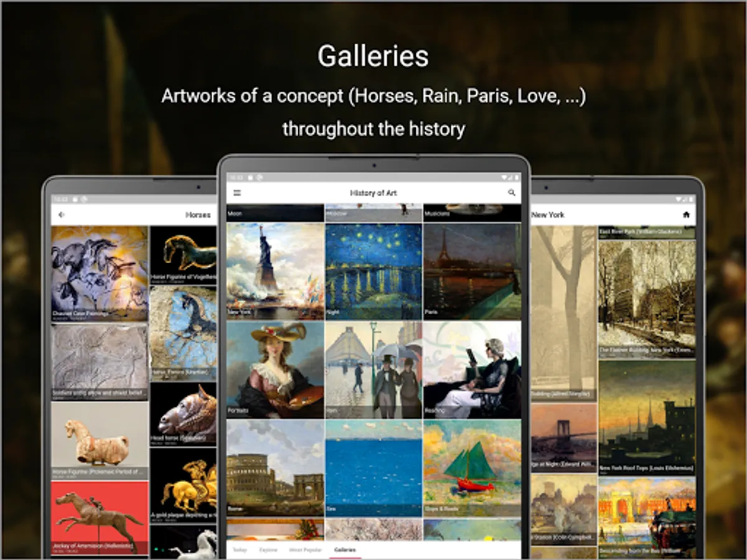This screenshot has width=747, height=560.
Task: Open the New York Roof Tops painting
Action: pos(647,418)
